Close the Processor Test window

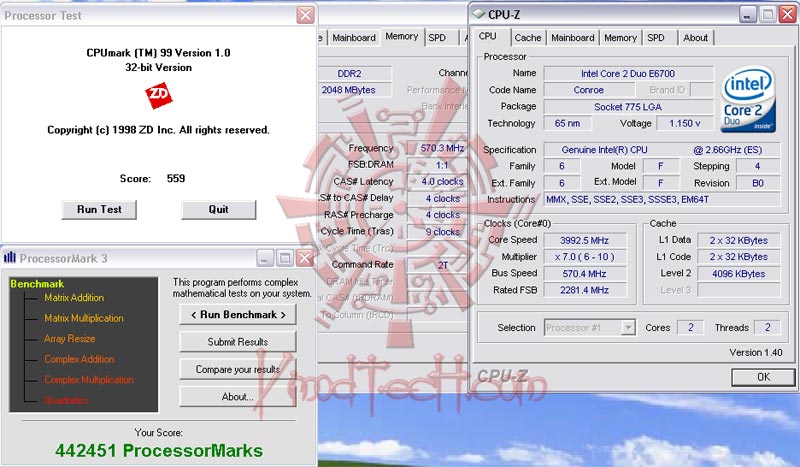[x=305, y=15]
